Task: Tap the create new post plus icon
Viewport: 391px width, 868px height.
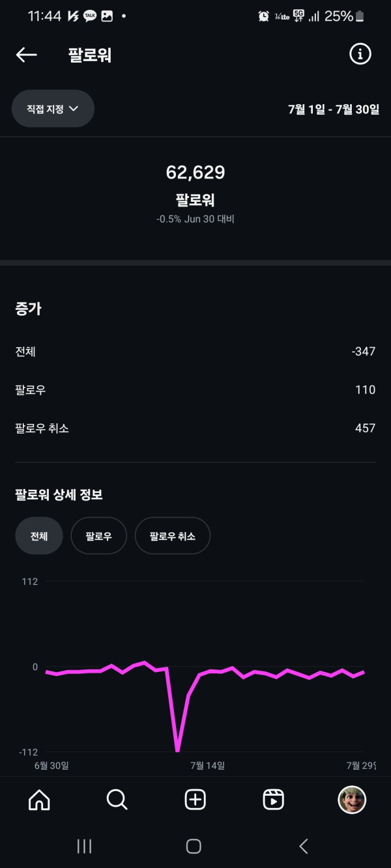Action: pos(195,799)
